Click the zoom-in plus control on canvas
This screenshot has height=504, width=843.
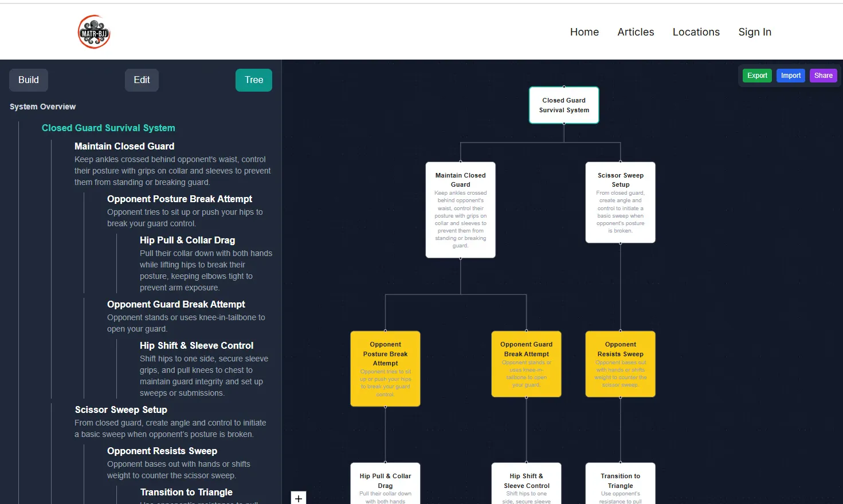coord(298,498)
